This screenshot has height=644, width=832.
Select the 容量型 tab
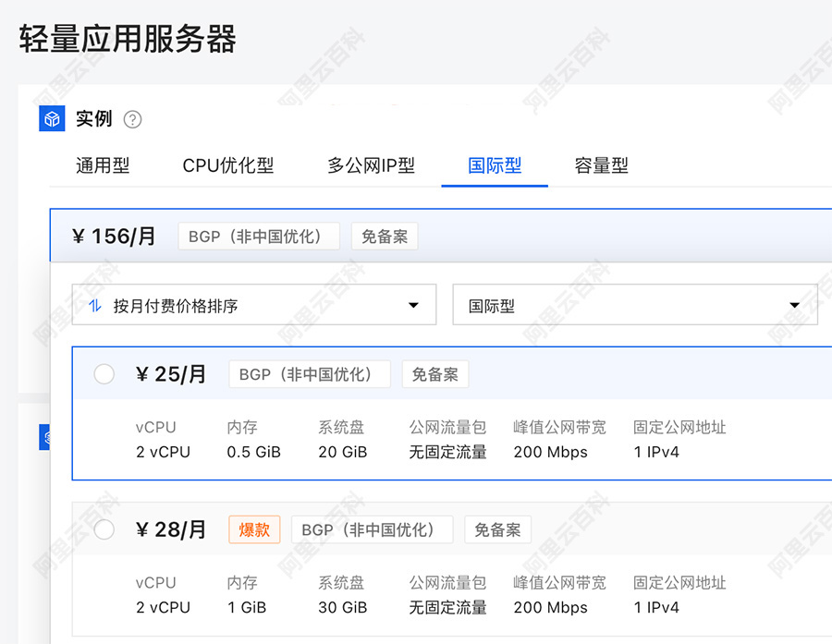coord(601,165)
